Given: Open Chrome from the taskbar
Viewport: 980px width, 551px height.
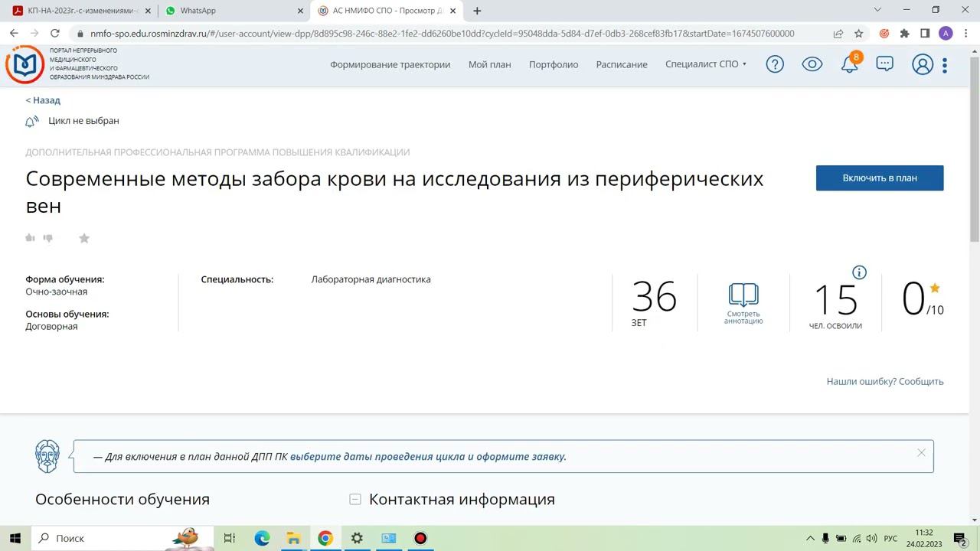Looking at the screenshot, I should [x=325, y=538].
